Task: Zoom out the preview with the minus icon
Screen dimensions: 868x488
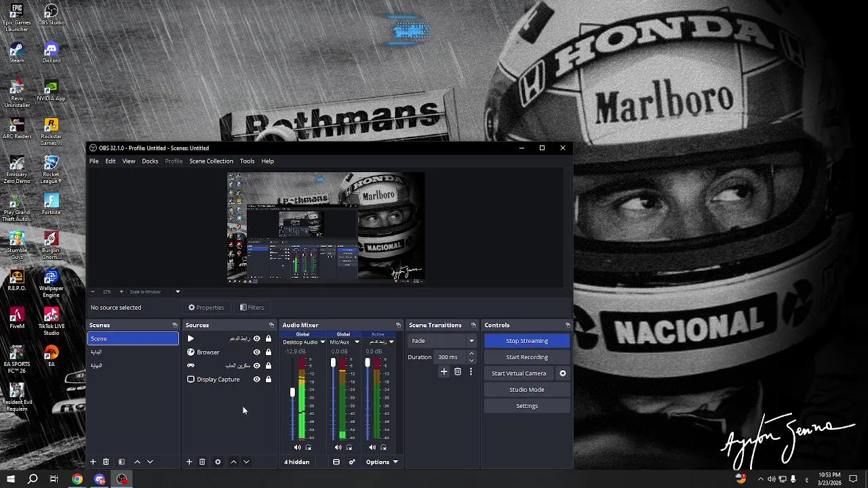Action: tap(92, 291)
